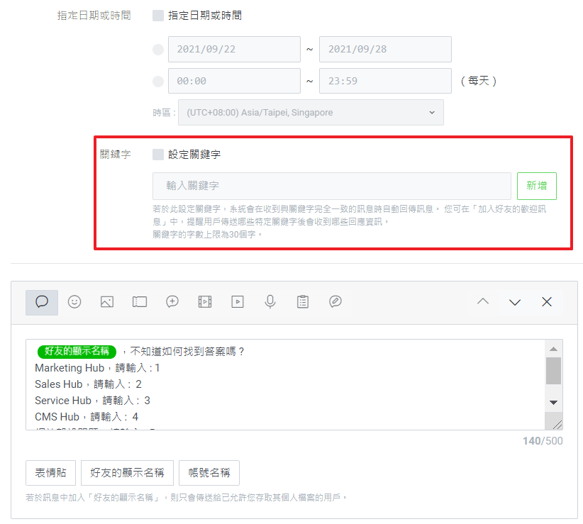Focus the 輸入關鍵字 keyword input

point(332,186)
